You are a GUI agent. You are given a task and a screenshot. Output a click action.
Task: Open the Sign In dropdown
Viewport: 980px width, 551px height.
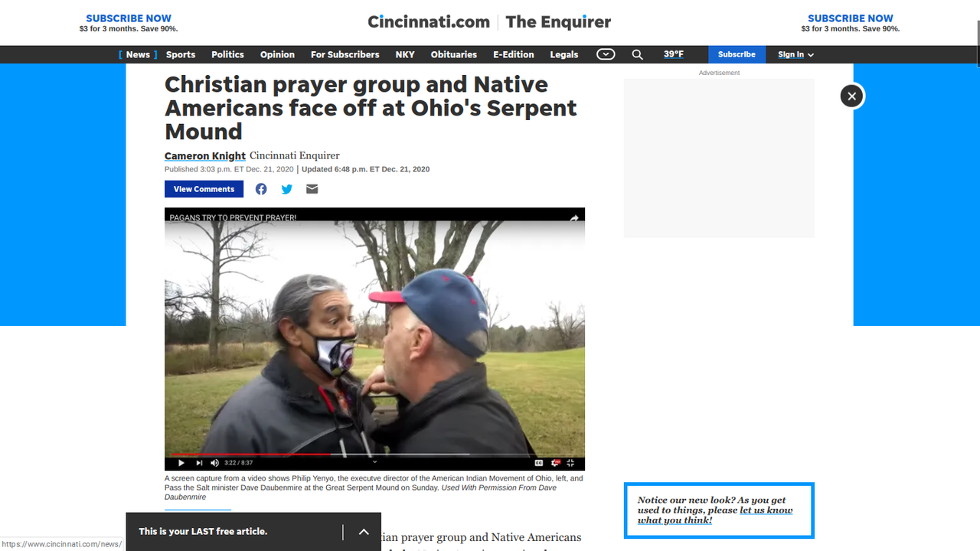[x=795, y=54]
